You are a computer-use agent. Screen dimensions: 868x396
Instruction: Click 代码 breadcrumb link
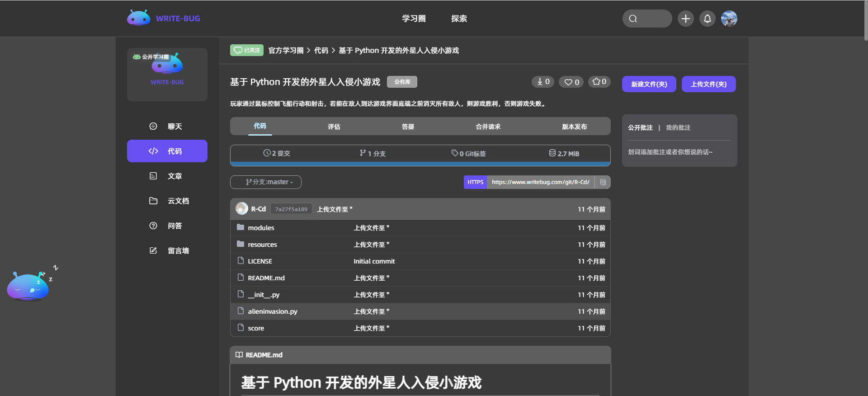click(321, 50)
